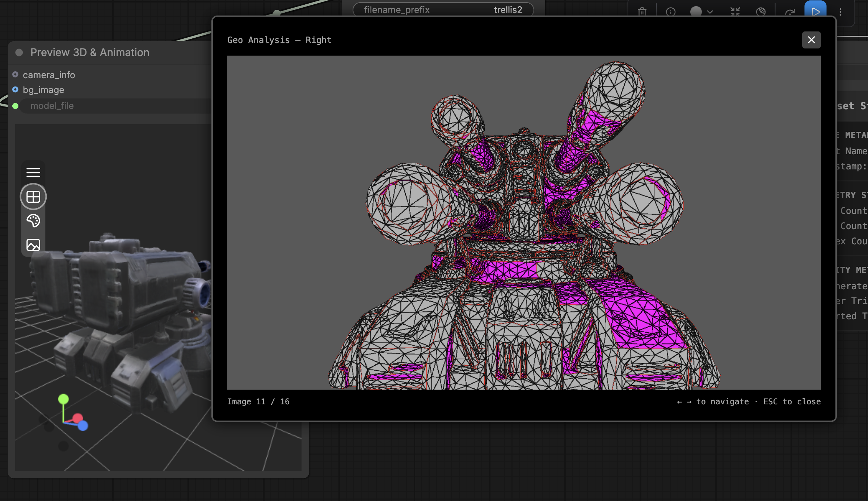Show node info via the info icon
The height and width of the screenshot is (501, 868).
tap(670, 12)
